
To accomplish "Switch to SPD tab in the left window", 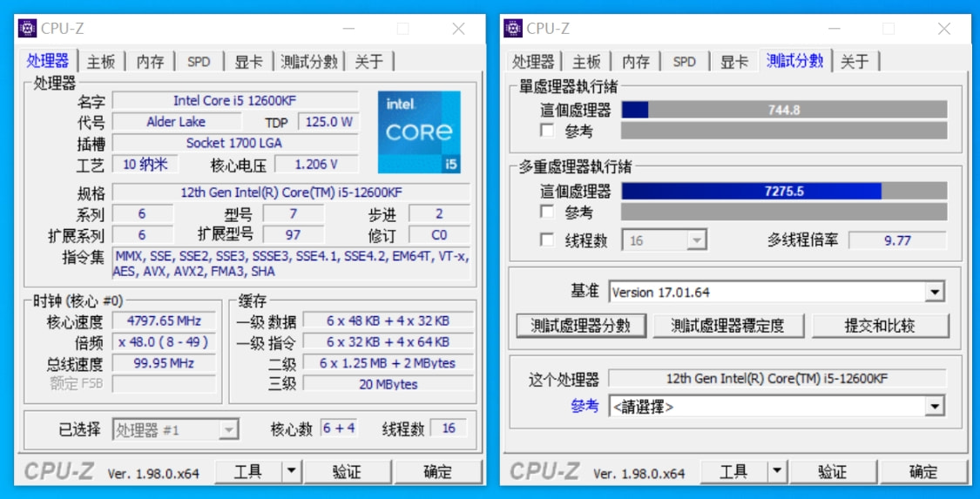I will [x=199, y=61].
